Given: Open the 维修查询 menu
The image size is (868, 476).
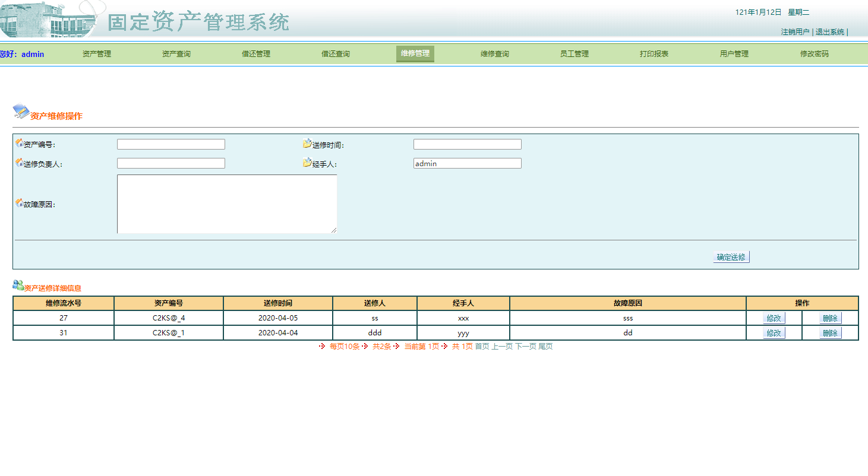Looking at the screenshot, I should [494, 53].
